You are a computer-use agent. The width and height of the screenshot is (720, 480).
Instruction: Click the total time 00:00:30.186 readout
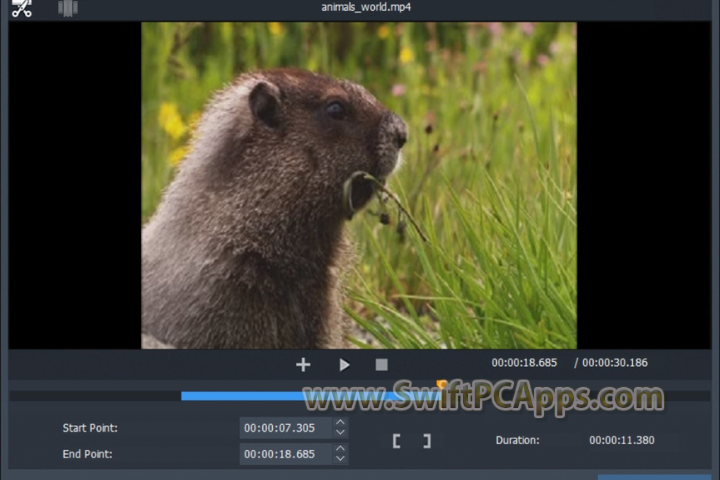tap(615, 363)
